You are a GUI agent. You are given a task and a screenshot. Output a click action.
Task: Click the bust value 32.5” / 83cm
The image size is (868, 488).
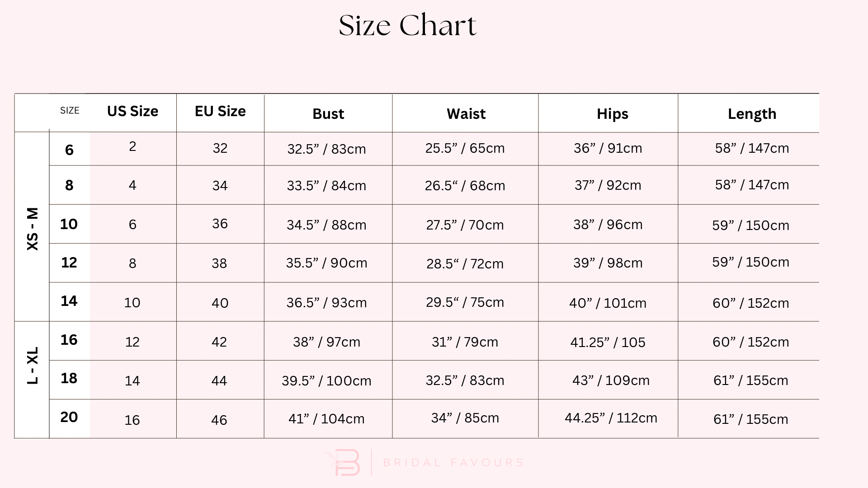click(x=326, y=149)
